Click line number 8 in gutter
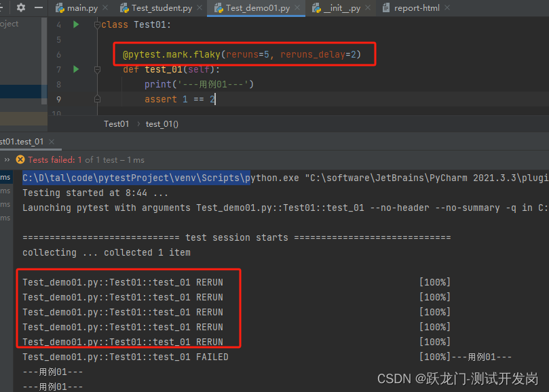 point(59,85)
